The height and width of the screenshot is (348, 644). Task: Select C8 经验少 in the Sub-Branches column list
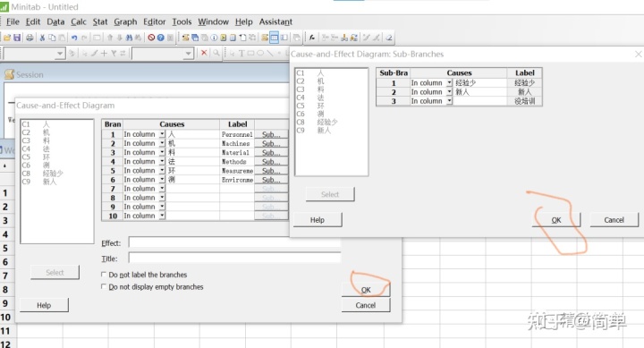(318, 122)
